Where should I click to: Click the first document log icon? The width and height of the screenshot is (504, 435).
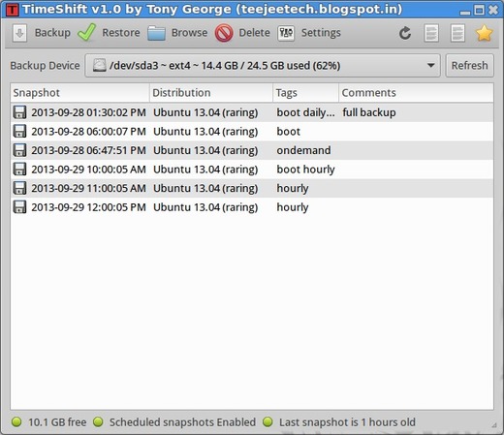point(431,33)
